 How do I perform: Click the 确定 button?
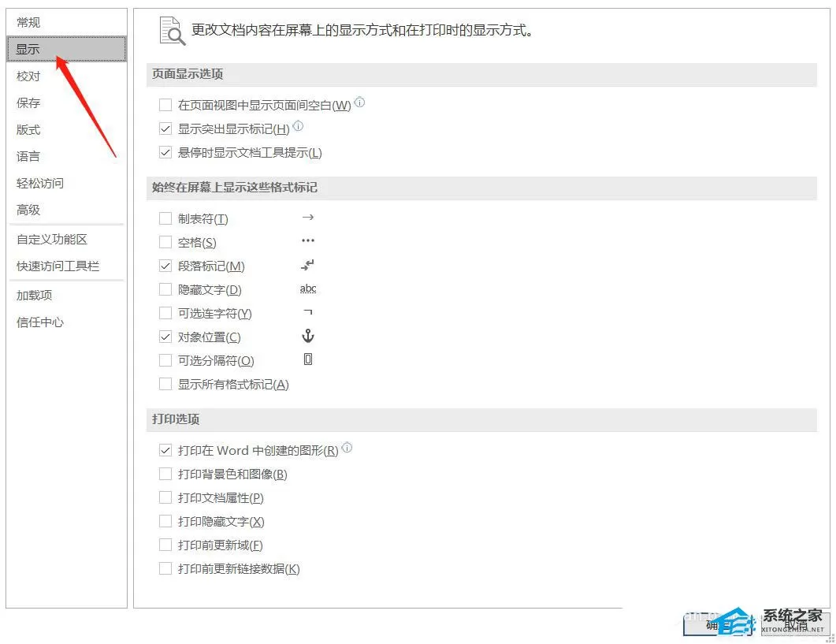pyautogui.click(x=719, y=624)
